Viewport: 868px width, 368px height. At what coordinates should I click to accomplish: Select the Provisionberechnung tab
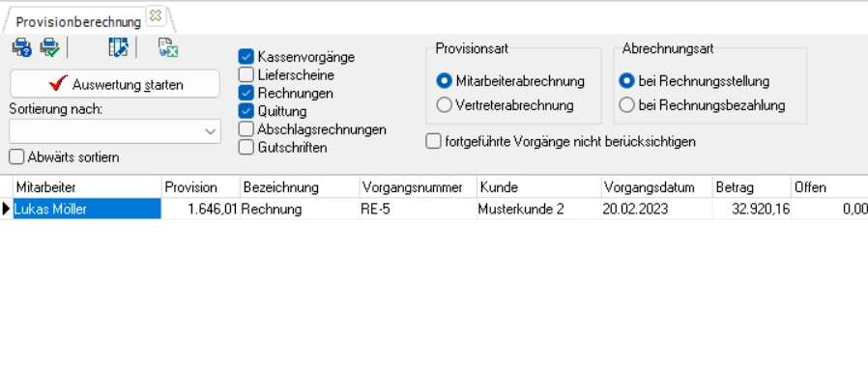click(x=78, y=22)
